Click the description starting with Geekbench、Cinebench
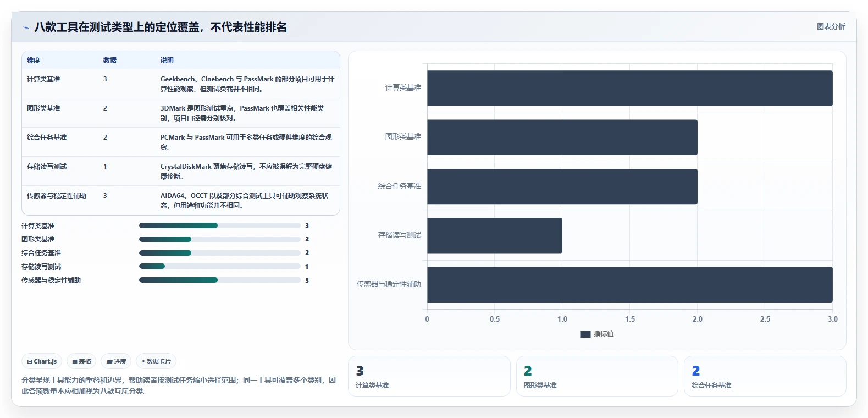The width and height of the screenshot is (868, 418). point(247,84)
